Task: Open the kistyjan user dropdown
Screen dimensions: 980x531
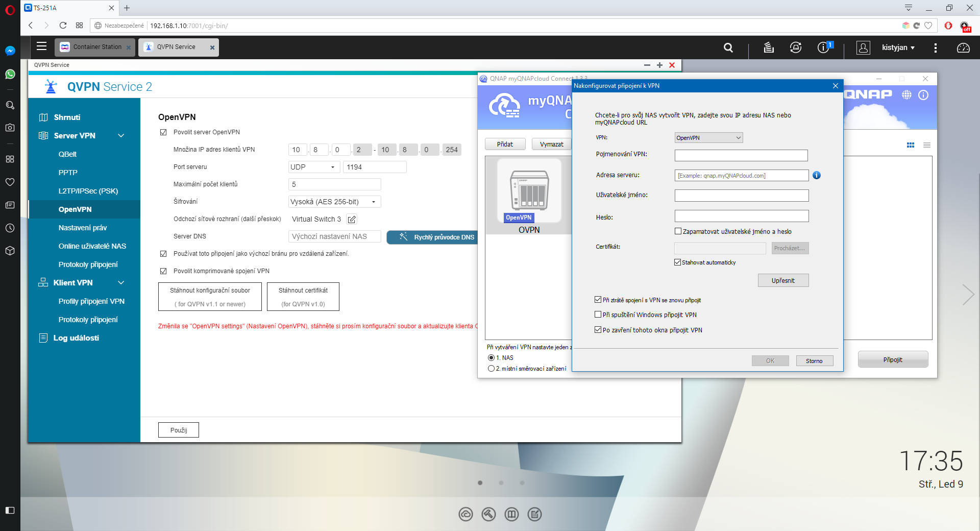Action: [x=898, y=47]
